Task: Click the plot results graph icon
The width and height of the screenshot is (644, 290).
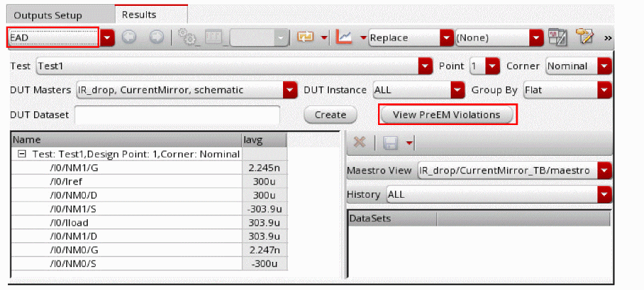Action: coord(344,37)
